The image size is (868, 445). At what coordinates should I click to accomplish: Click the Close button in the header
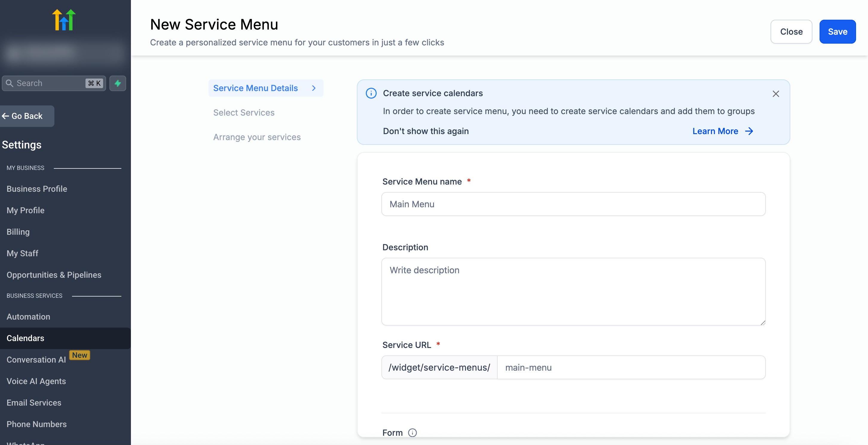pos(791,32)
